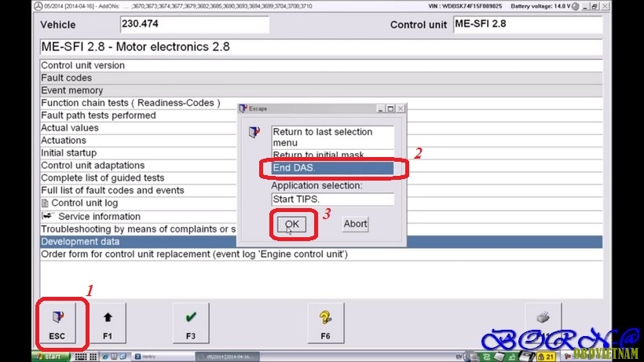Screen dimensions: 644x362
Task: Click the Escape dialog title bar icon
Action: click(243, 108)
